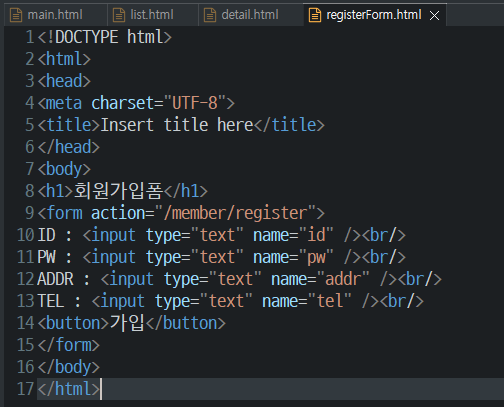Click the opening <body> tag on line 7

(x=64, y=169)
